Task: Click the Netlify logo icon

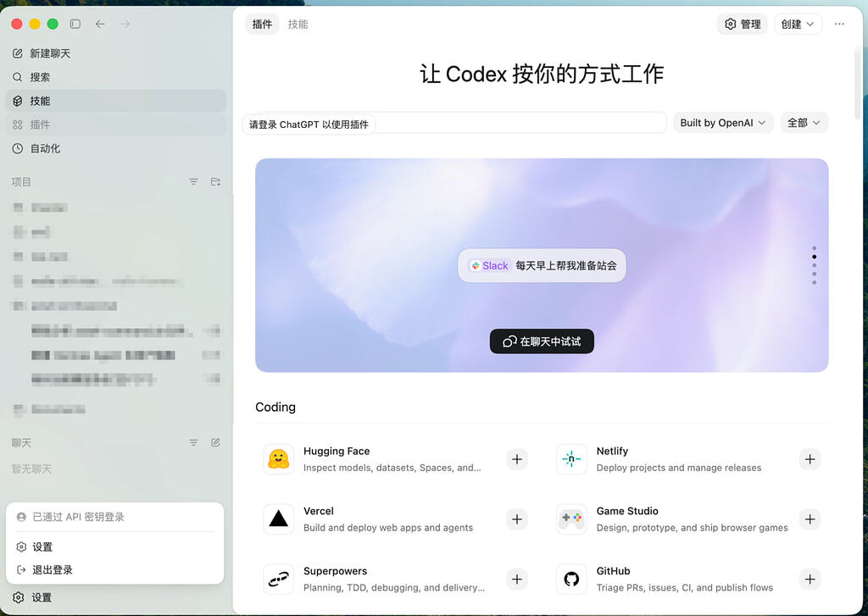Action: pos(571,459)
